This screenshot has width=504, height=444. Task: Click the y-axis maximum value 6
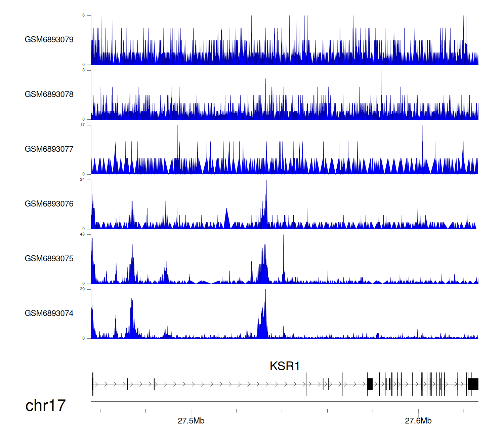coord(84,15)
